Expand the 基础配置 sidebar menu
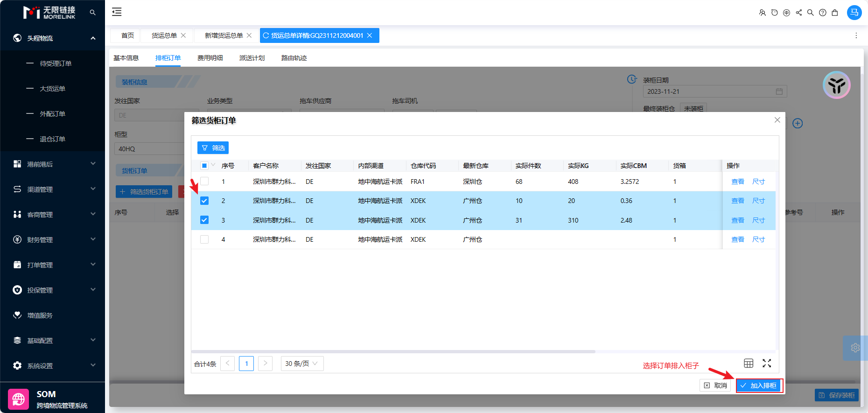This screenshot has width=868, height=413. pos(52,340)
